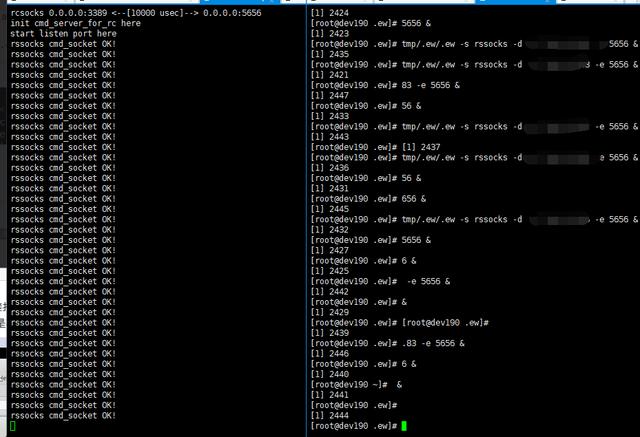The image size is (640, 437).
Task: Click job output '[1] 2444'
Action: (x=330, y=415)
